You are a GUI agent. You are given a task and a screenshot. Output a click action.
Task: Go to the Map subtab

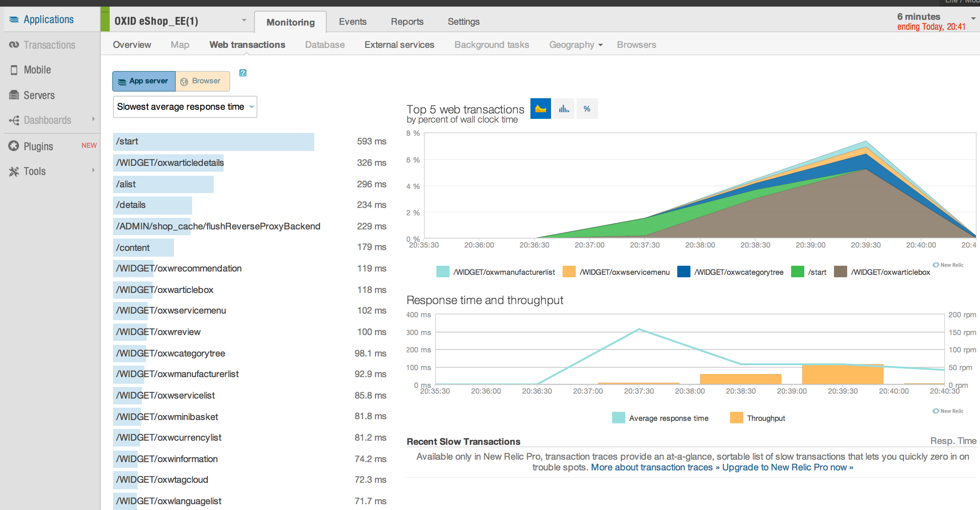coord(180,45)
